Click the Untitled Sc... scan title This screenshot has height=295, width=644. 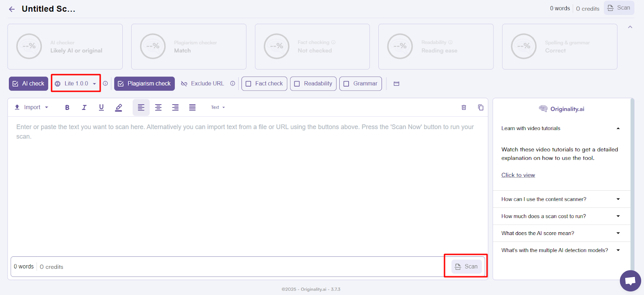[x=48, y=9]
